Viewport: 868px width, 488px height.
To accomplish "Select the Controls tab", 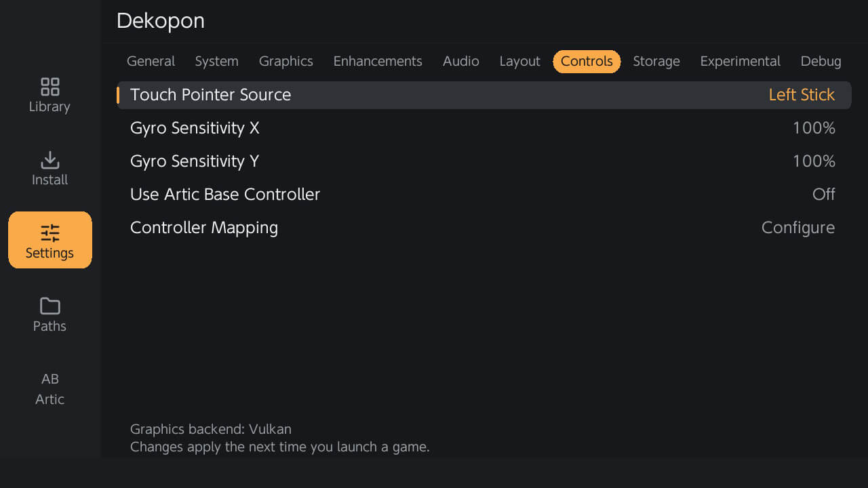I will click(587, 61).
